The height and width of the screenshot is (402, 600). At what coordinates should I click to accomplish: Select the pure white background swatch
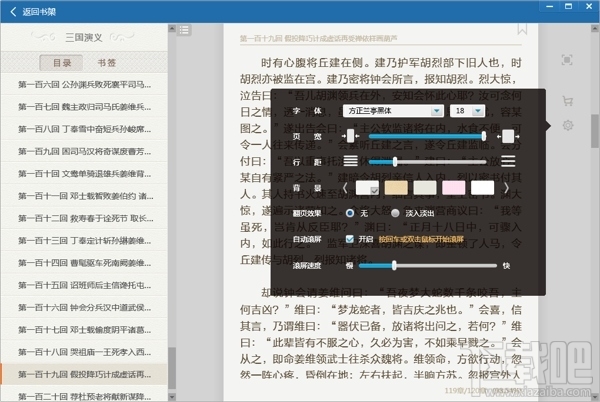(482, 188)
